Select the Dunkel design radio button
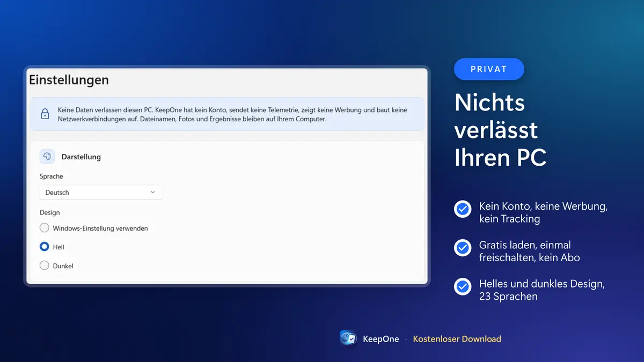644x362 pixels. pos(45,265)
